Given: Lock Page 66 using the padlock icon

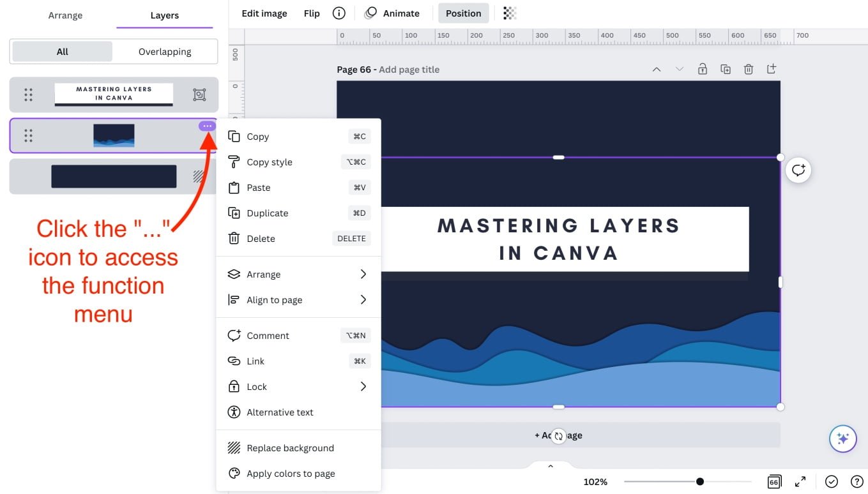Looking at the screenshot, I should 703,68.
